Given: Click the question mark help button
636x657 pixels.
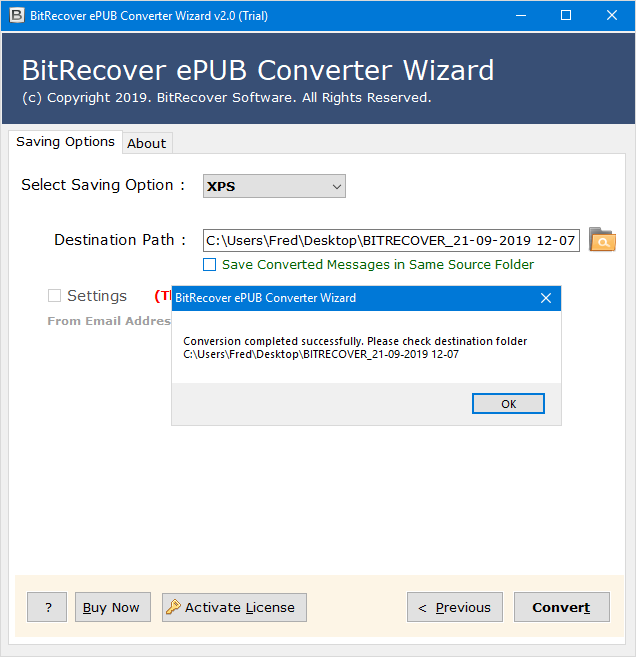Looking at the screenshot, I should 47,607.
